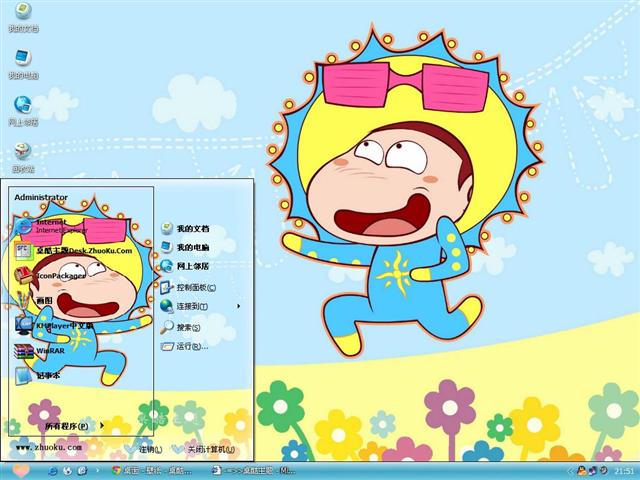
Task: Open the 网上邻居 desktop icon
Action: 23,111
